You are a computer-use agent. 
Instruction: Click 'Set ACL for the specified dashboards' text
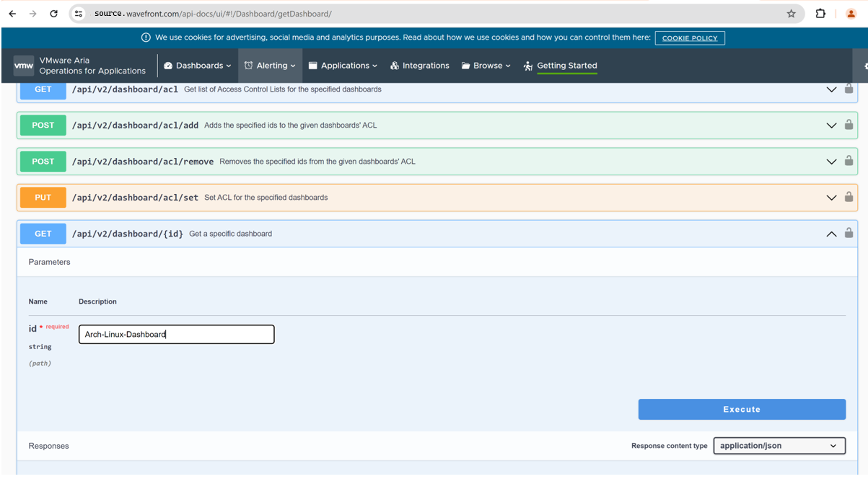(x=266, y=198)
